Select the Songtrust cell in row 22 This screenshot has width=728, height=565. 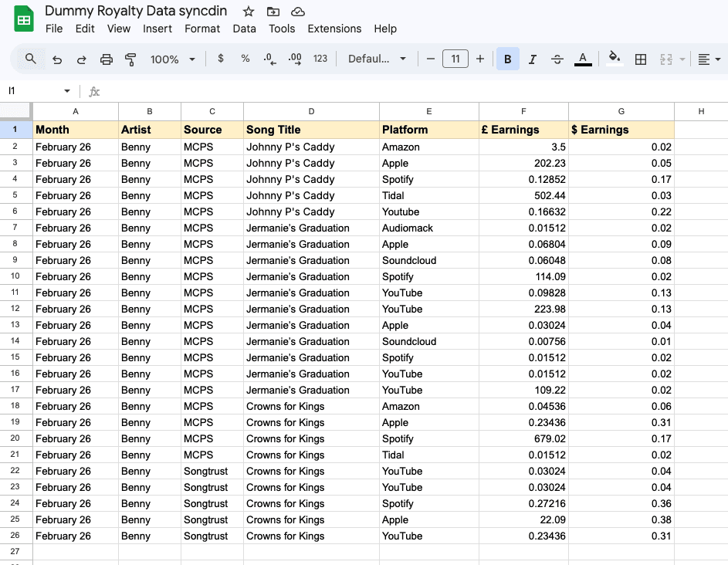pos(212,472)
